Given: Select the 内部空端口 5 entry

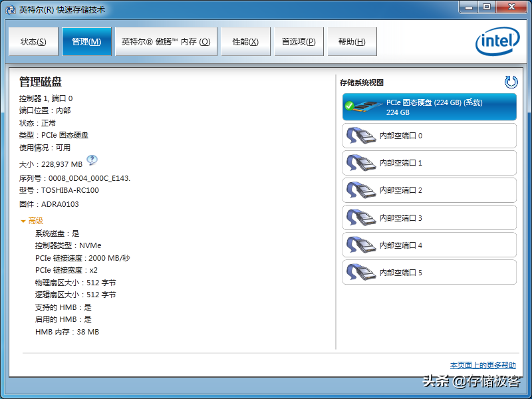Looking at the screenshot, I should [429, 273].
